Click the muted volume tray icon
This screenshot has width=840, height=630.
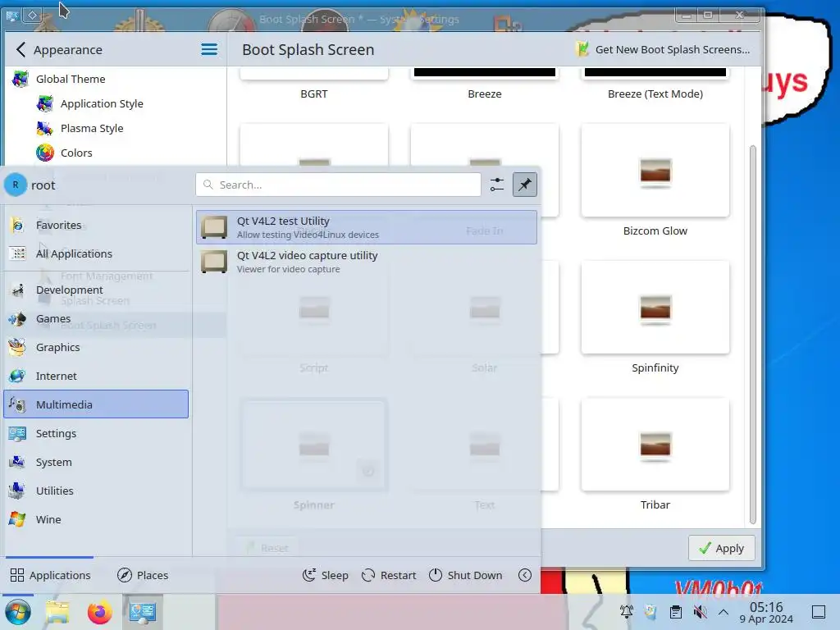(x=700, y=612)
